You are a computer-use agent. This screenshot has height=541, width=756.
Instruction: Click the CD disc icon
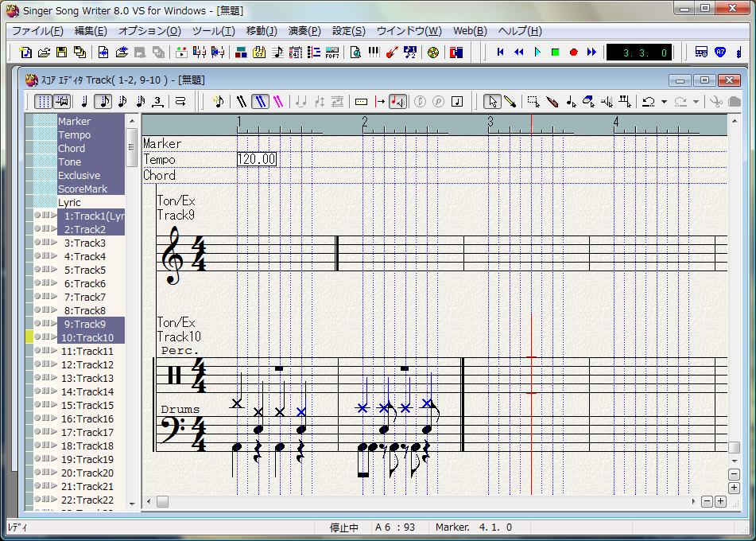433,53
